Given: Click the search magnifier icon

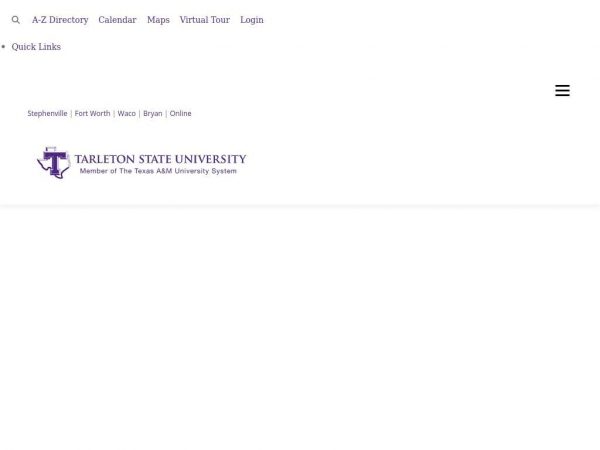Looking at the screenshot, I should 16,20.
